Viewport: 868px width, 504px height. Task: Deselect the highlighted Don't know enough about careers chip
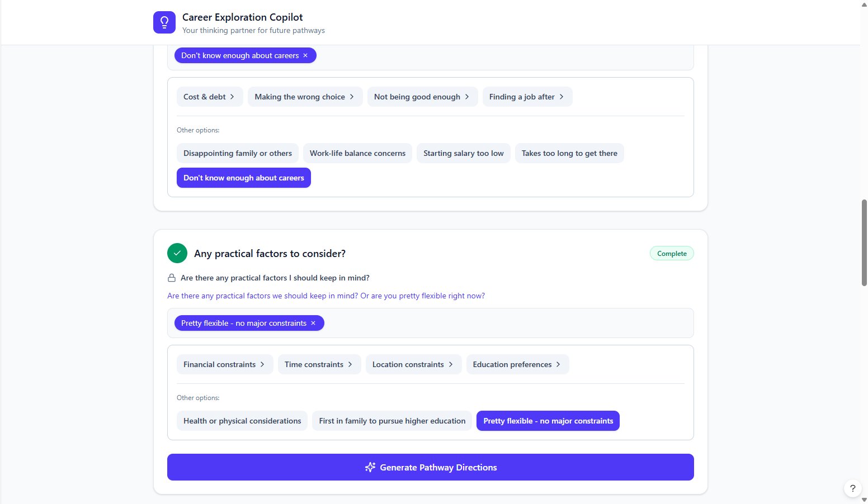point(244,178)
